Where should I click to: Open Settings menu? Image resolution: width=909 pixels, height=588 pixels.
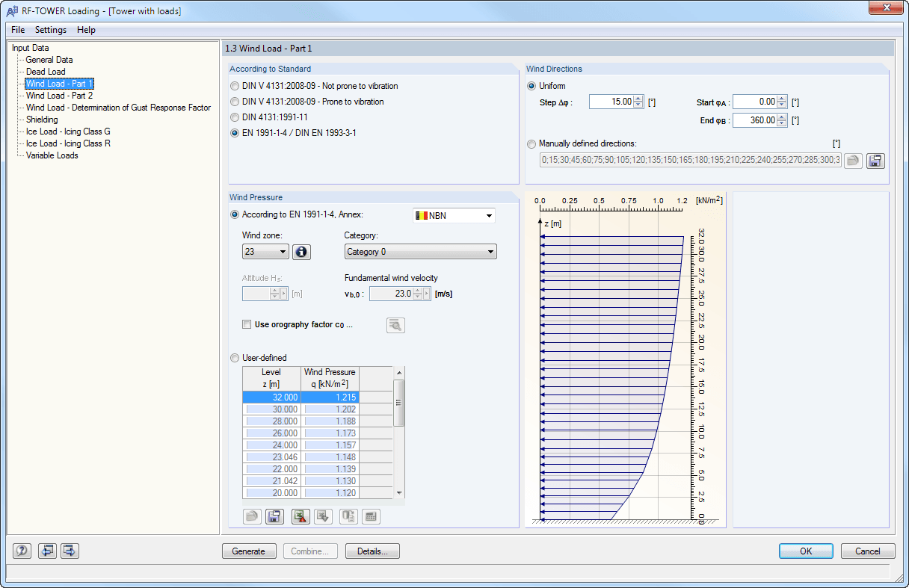click(51, 30)
